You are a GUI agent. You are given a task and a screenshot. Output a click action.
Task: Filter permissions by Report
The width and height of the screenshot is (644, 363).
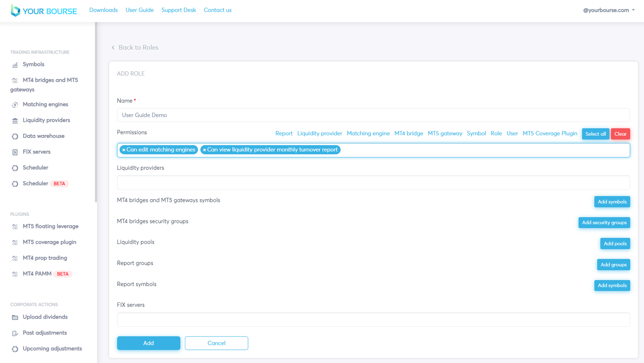pyautogui.click(x=284, y=133)
